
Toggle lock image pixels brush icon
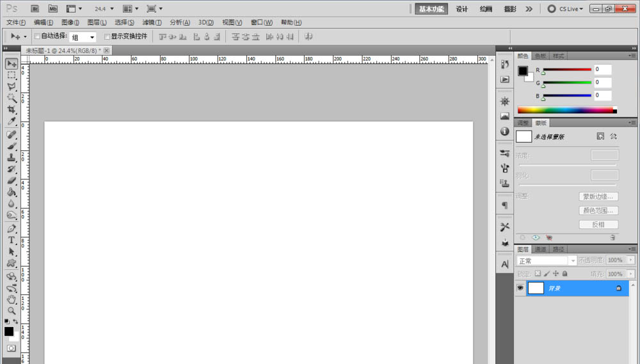point(547,273)
